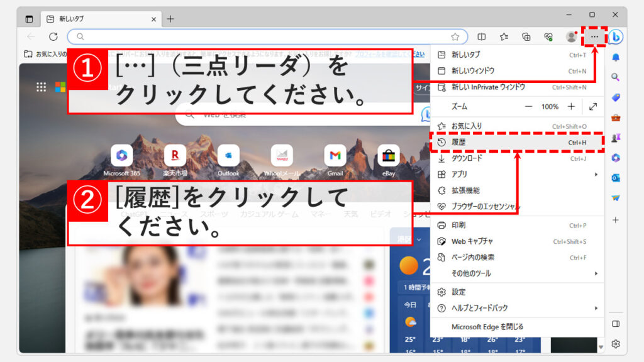Click the profile avatar icon
Image resolution: width=644 pixels, height=362 pixels.
(x=571, y=37)
